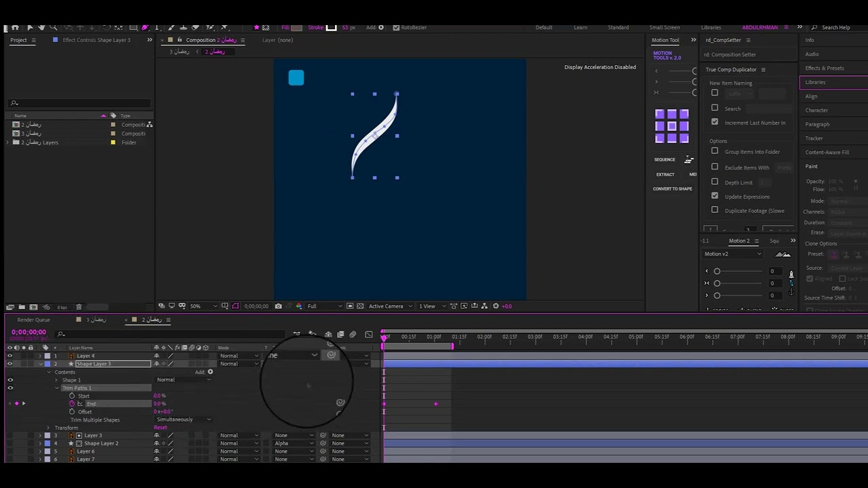The width and height of the screenshot is (868, 488).
Task: Open the Alpha track matte dropdown for Shape Layer 2
Action: [294, 443]
